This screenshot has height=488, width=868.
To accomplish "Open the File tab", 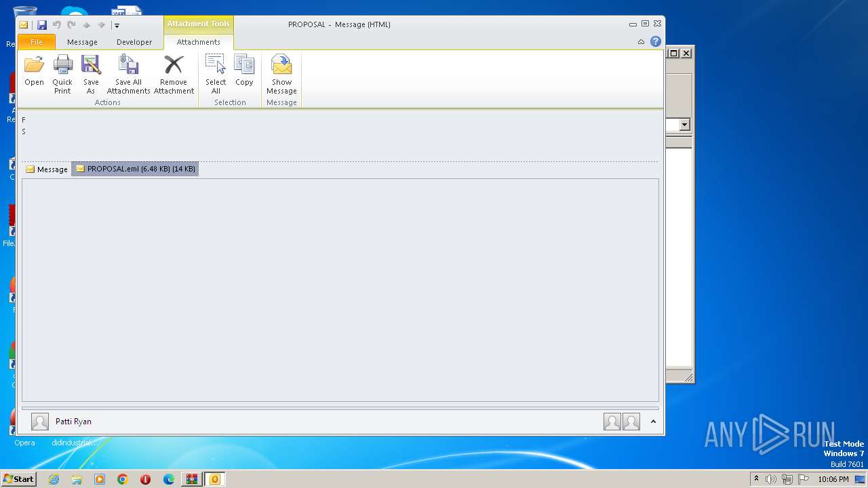I will tap(37, 42).
